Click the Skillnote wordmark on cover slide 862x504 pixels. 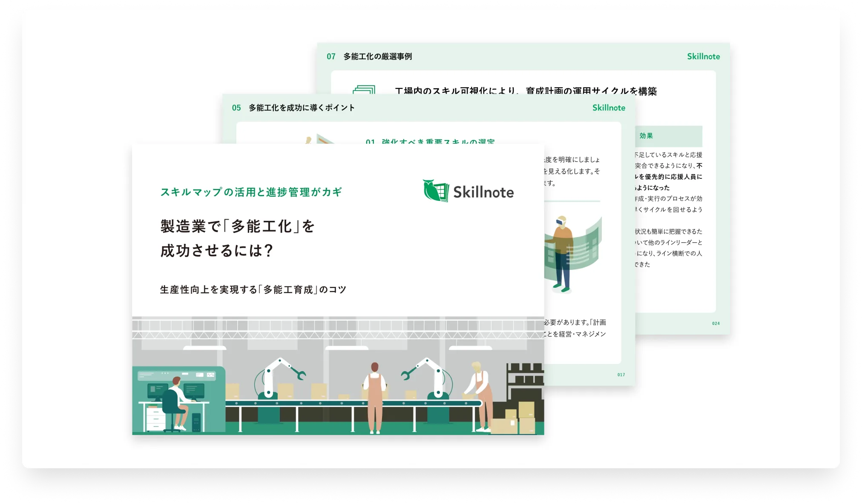pyautogui.click(x=483, y=192)
